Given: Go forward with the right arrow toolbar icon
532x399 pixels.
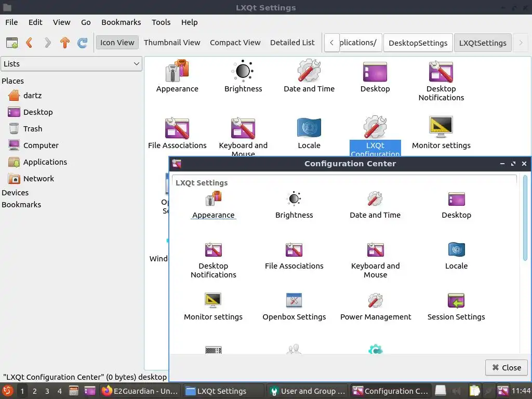Looking at the screenshot, I should (47, 43).
